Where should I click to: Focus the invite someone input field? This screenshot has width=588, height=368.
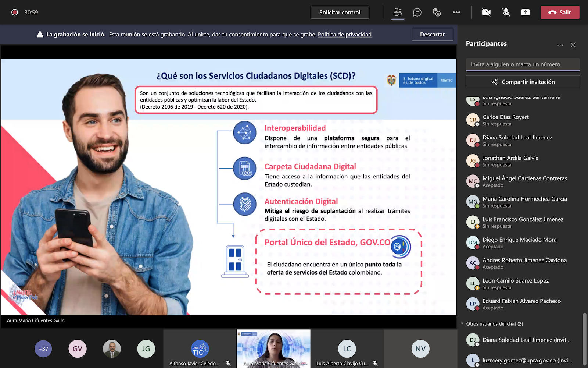[523, 64]
